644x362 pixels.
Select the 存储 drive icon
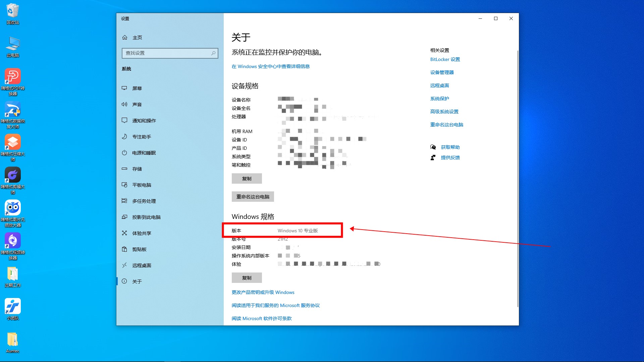pyautogui.click(x=124, y=169)
